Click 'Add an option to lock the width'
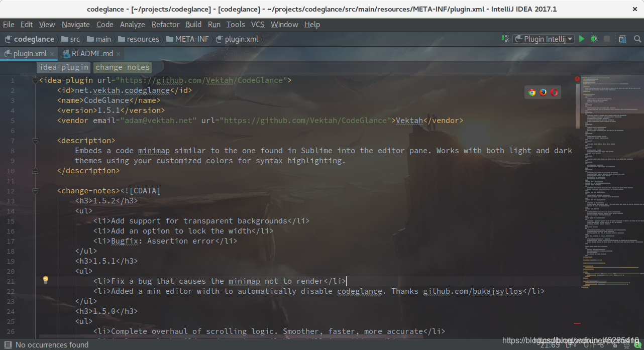 [181, 231]
